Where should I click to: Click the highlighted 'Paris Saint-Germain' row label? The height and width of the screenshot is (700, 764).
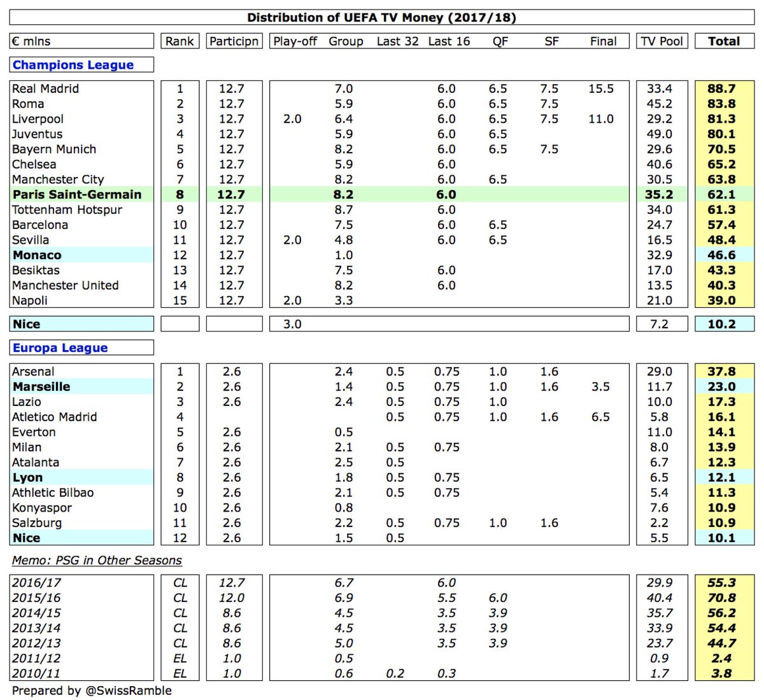coord(77,195)
